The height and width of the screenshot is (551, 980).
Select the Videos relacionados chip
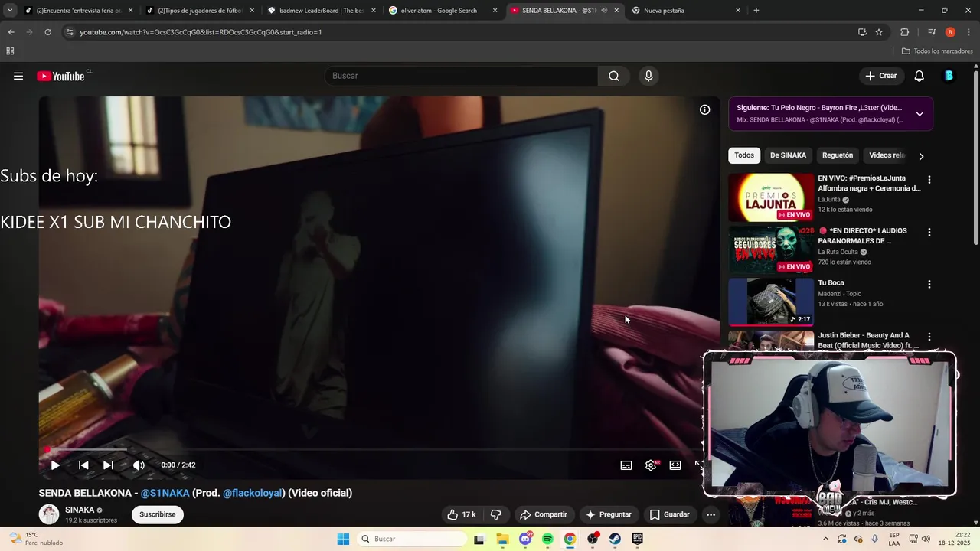tap(887, 155)
